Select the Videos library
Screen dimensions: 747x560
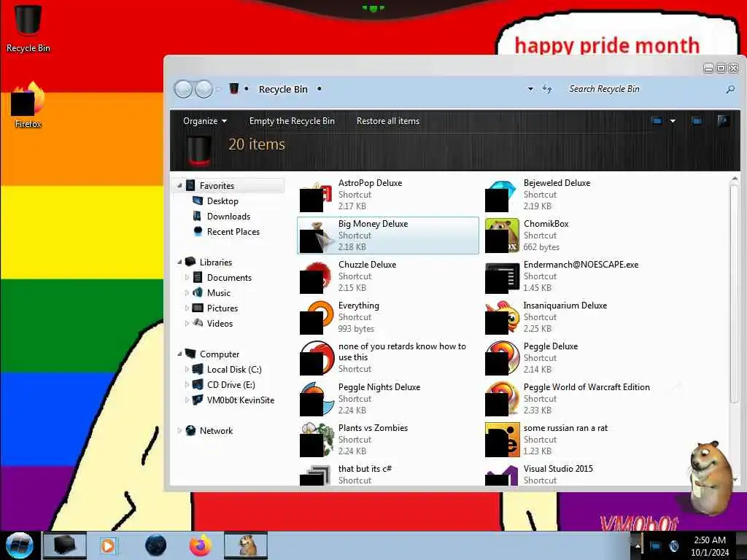[219, 323]
